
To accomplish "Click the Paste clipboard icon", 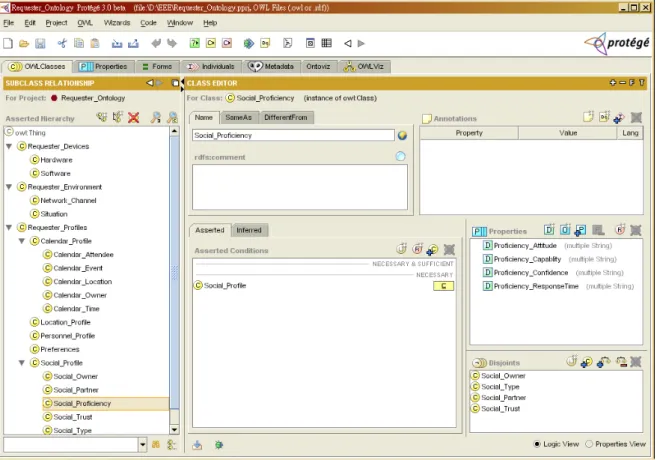I will pyautogui.click(x=95, y=43).
